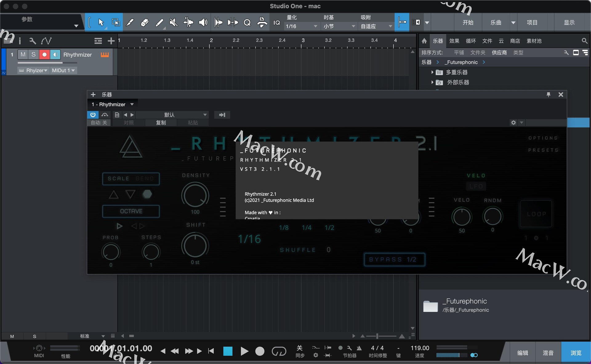Image resolution: width=591 pixels, height=364 pixels.
Task: Select the Arrow tool
Action: click(101, 22)
